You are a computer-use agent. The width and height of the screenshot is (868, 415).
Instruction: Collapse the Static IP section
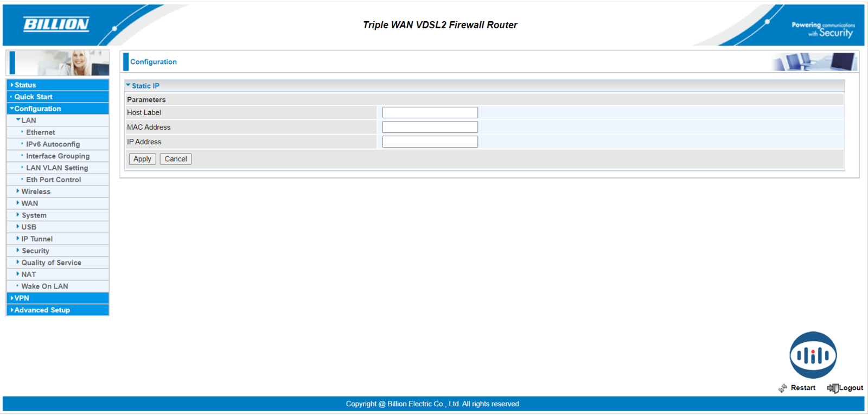click(129, 86)
